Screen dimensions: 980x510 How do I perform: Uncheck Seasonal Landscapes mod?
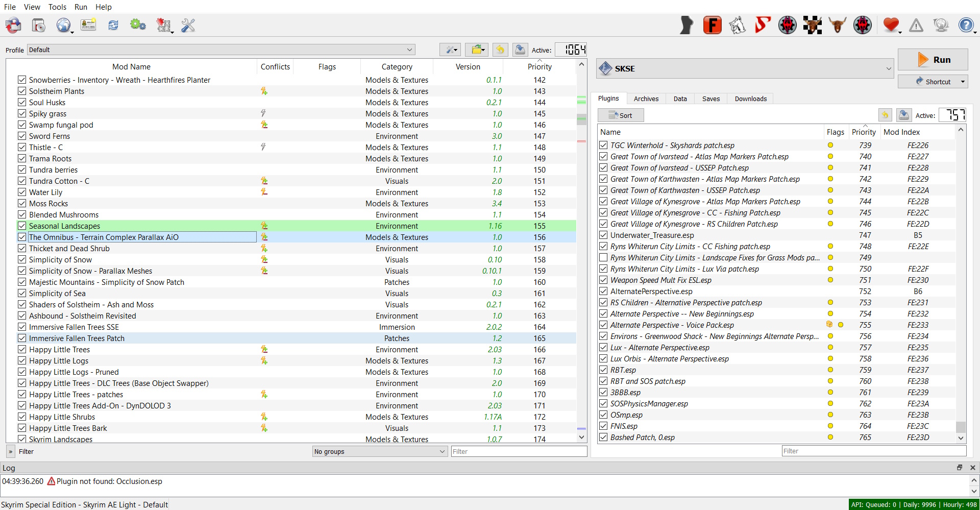coord(22,226)
